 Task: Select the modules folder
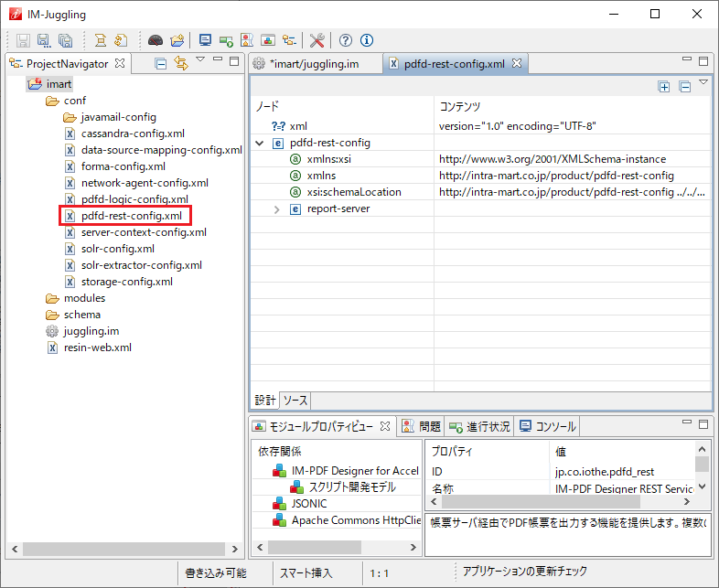point(76,298)
